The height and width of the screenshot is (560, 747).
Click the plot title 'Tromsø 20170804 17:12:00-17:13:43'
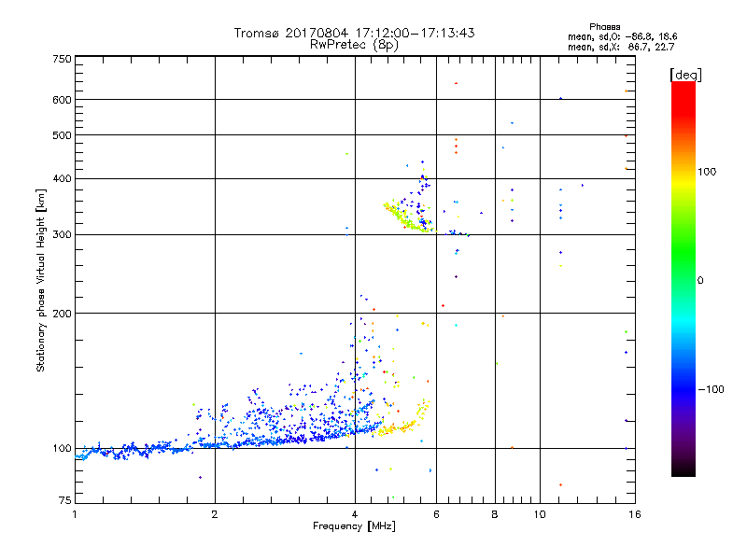pos(354,33)
